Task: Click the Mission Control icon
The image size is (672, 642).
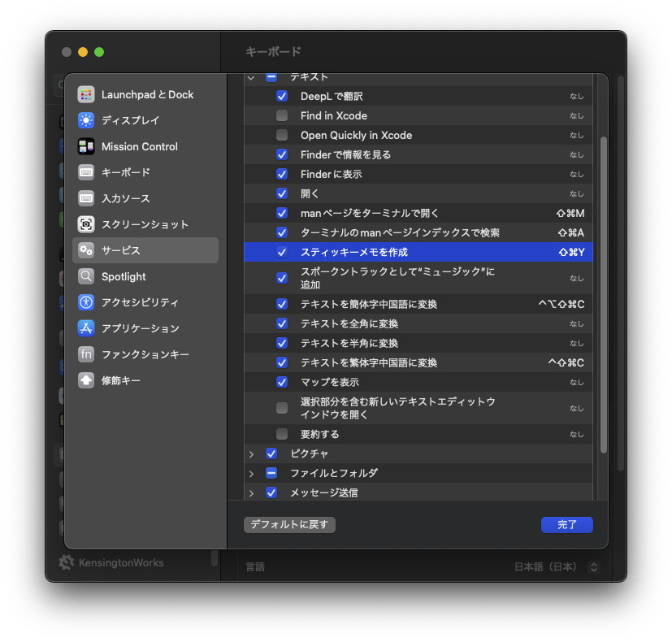Action: [x=86, y=146]
